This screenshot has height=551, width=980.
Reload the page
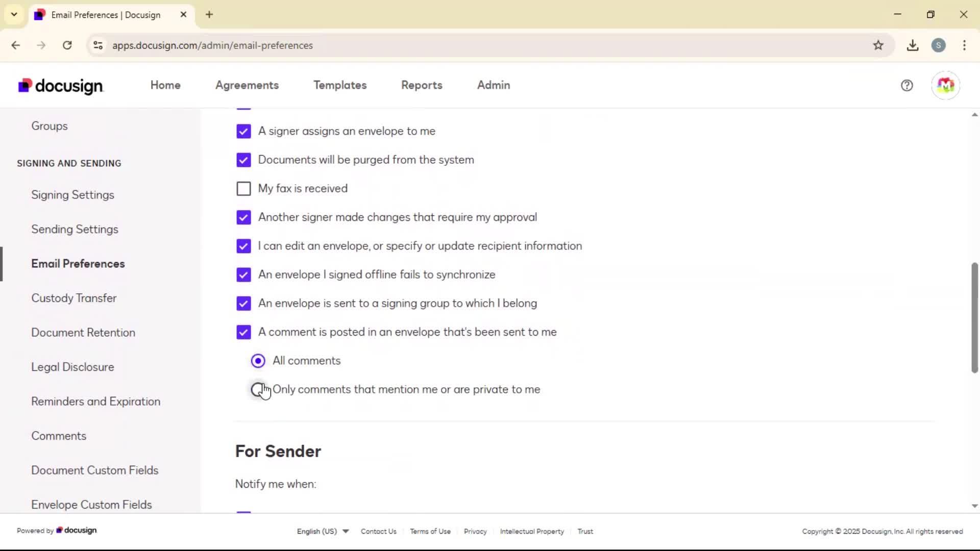click(67, 45)
